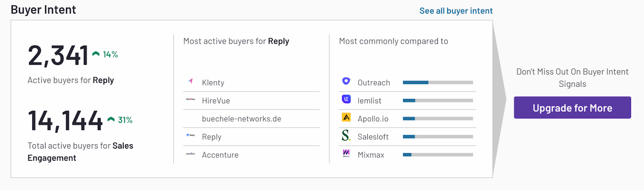This screenshot has height=190, width=644.
Task: Click the Reply logo icon
Action: pyautogui.click(x=190, y=135)
